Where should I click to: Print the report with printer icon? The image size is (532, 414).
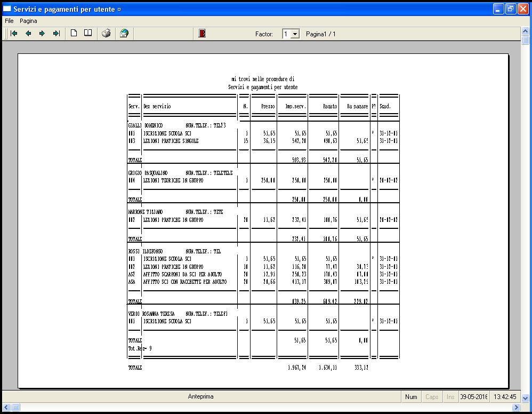click(106, 33)
